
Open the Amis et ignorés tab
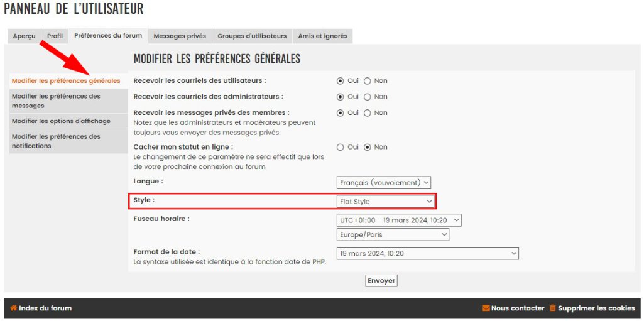322,36
